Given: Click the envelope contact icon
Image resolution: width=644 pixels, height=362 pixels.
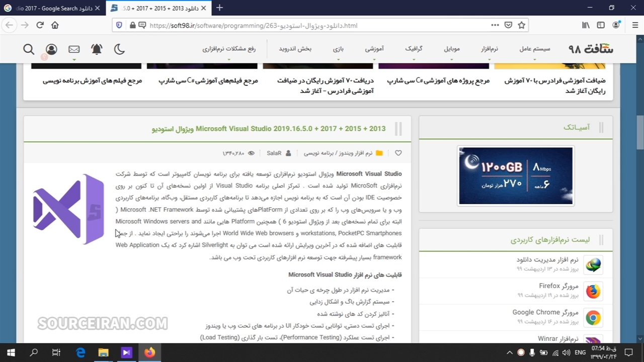Looking at the screenshot, I should 74,49.
